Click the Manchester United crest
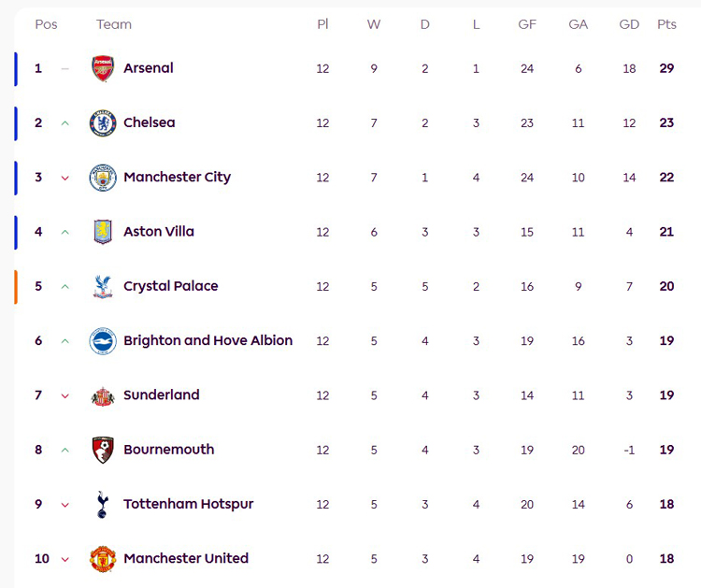Screen dimensions: 701x588 point(102,559)
